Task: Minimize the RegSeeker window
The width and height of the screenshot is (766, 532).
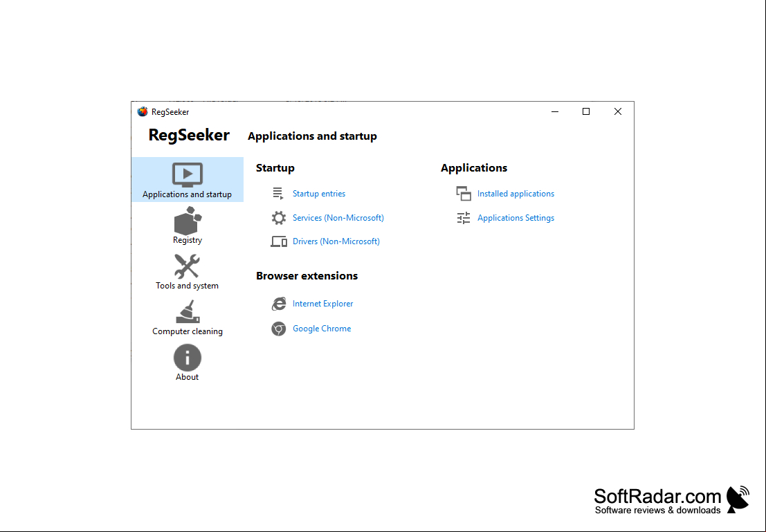Action: pyautogui.click(x=555, y=112)
